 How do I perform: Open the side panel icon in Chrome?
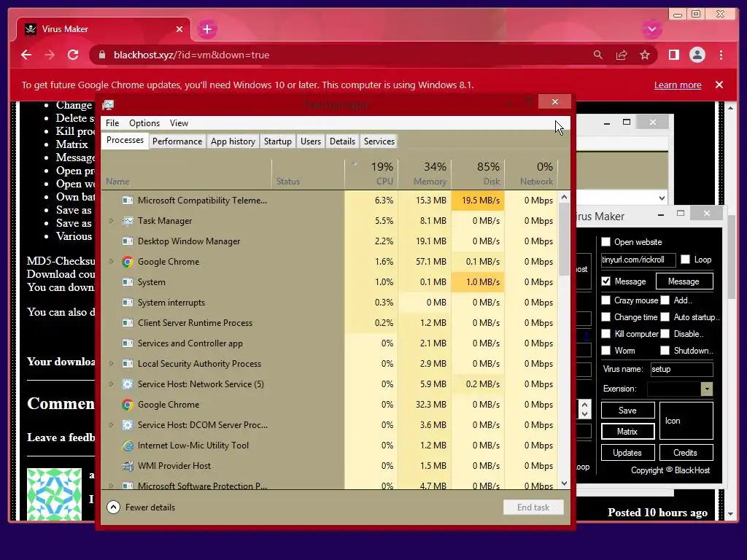click(x=673, y=55)
